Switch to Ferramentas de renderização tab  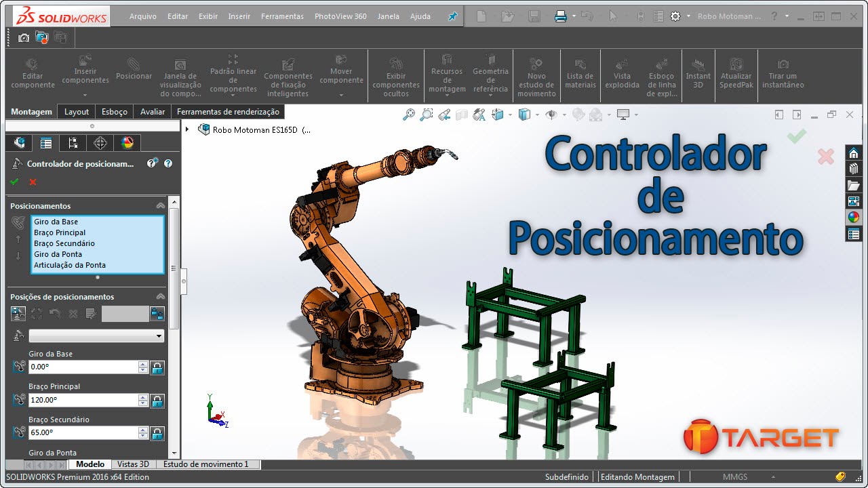click(x=228, y=112)
